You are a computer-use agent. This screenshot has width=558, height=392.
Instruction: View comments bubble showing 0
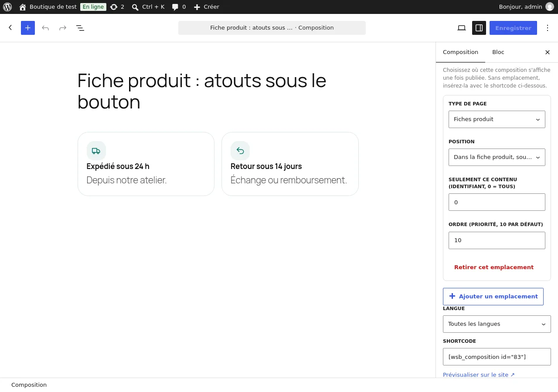click(179, 7)
